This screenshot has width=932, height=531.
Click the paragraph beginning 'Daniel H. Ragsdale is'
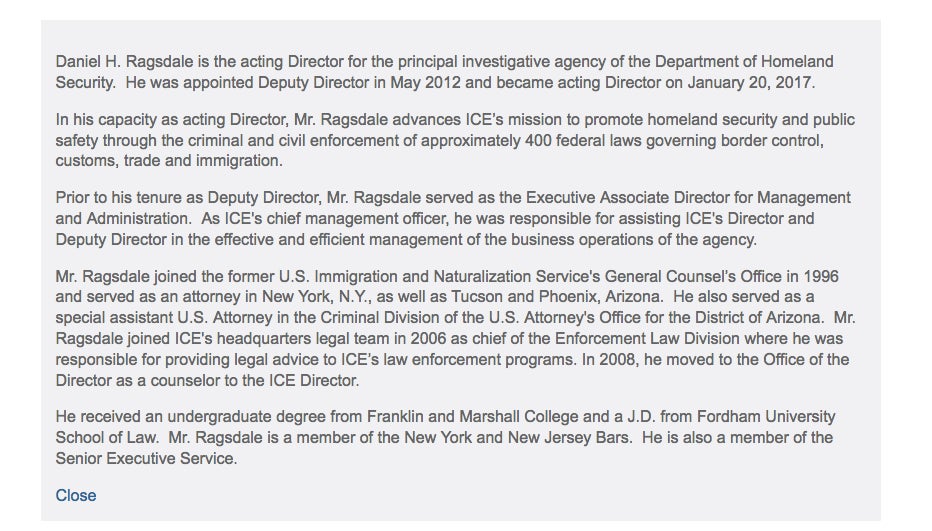445,72
